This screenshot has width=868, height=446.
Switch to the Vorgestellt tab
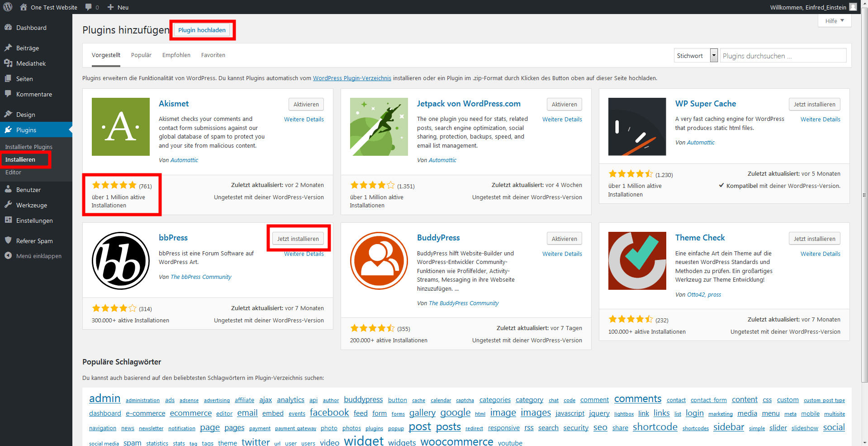point(106,55)
